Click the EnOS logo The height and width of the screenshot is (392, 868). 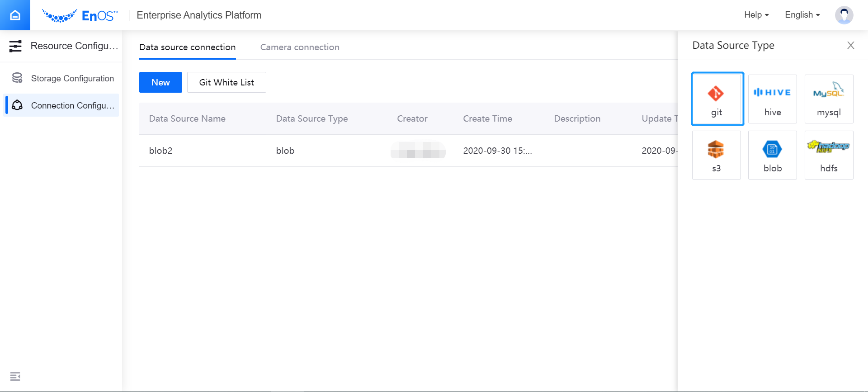point(80,16)
